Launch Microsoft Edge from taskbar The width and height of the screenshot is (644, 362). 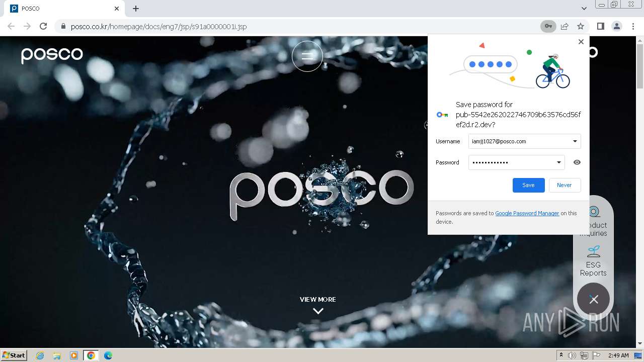(x=108, y=355)
